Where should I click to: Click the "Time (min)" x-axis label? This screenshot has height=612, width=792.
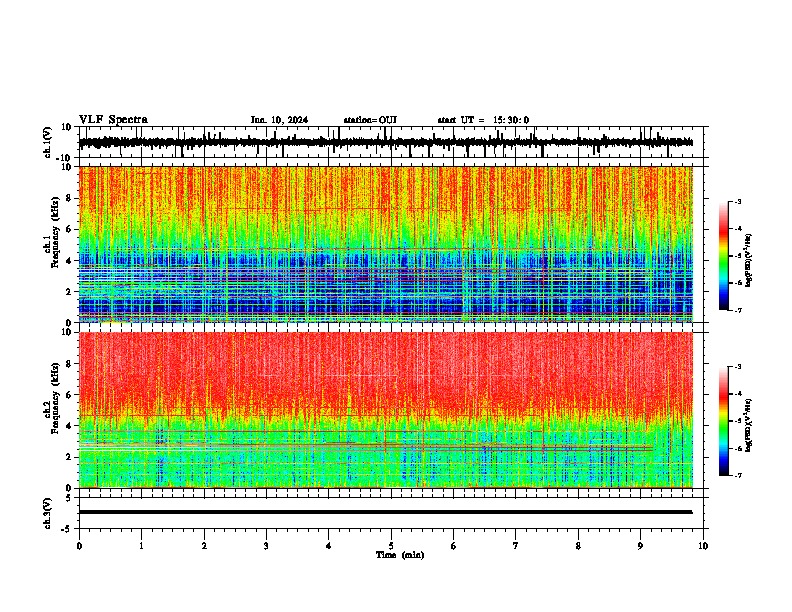pos(400,555)
